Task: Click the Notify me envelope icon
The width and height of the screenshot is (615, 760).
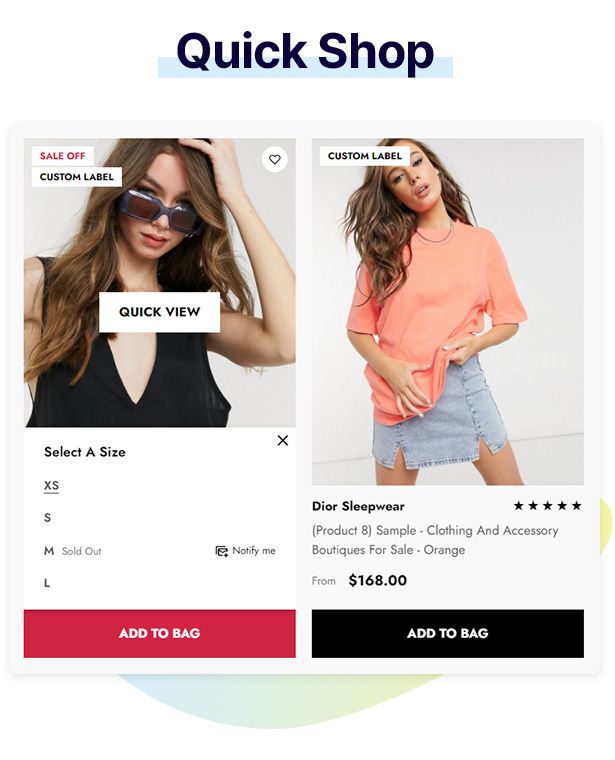Action: [x=221, y=551]
